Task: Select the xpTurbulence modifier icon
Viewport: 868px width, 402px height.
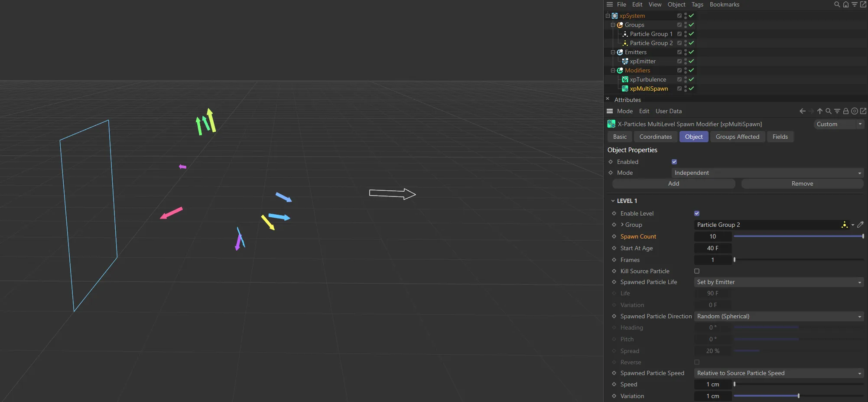Action: pyautogui.click(x=625, y=79)
